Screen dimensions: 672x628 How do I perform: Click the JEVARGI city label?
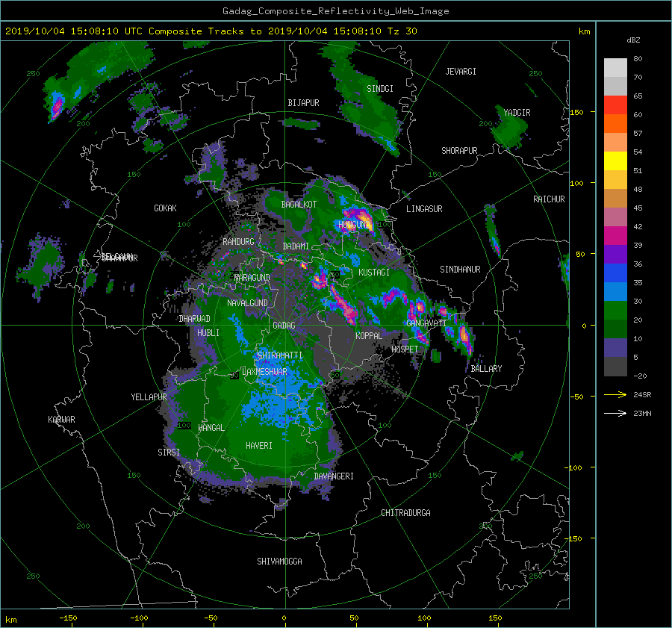pyautogui.click(x=461, y=72)
